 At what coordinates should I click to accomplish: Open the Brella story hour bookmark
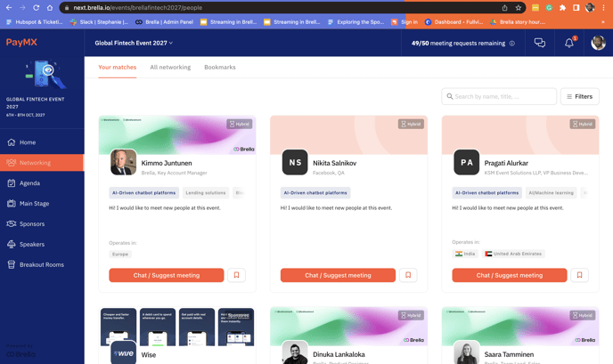[518, 22]
